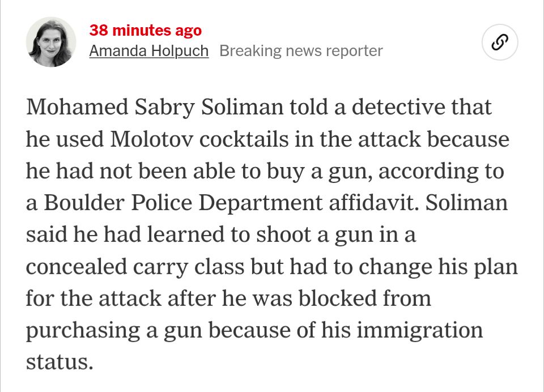544x392 pixels.
Task: Click the phrase 'blocked from'
Action: click(364, 299)
